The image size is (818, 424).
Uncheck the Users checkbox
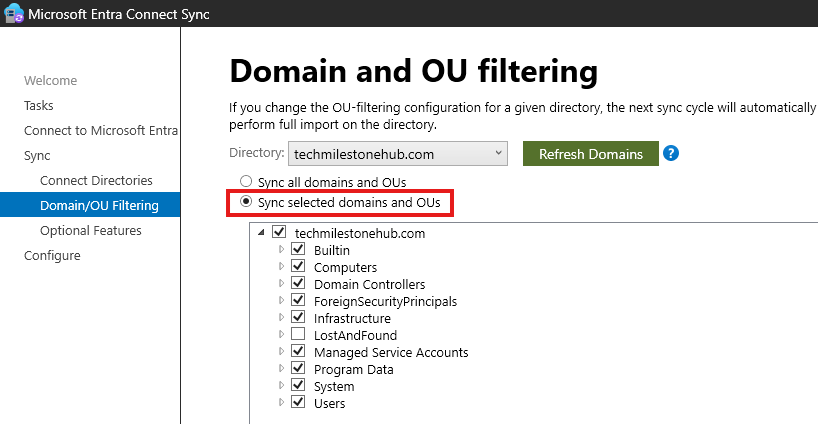click(x=298, y=402)
